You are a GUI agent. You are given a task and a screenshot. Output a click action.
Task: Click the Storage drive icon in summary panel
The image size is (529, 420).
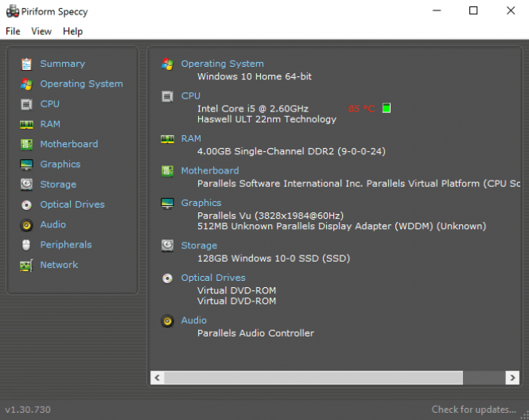pos(167,246)
